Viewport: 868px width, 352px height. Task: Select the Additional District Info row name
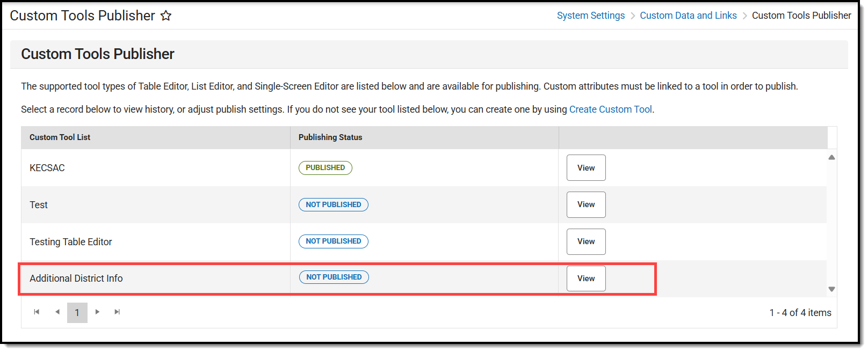(x=76, y=278)
